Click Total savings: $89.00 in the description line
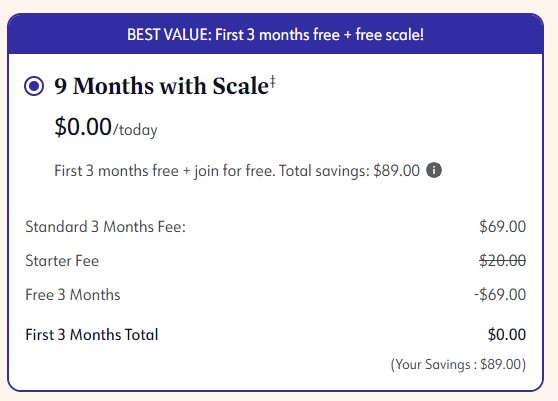Image resolution: width=558 pixels, height=401 pixels. [x=349, y=171]
